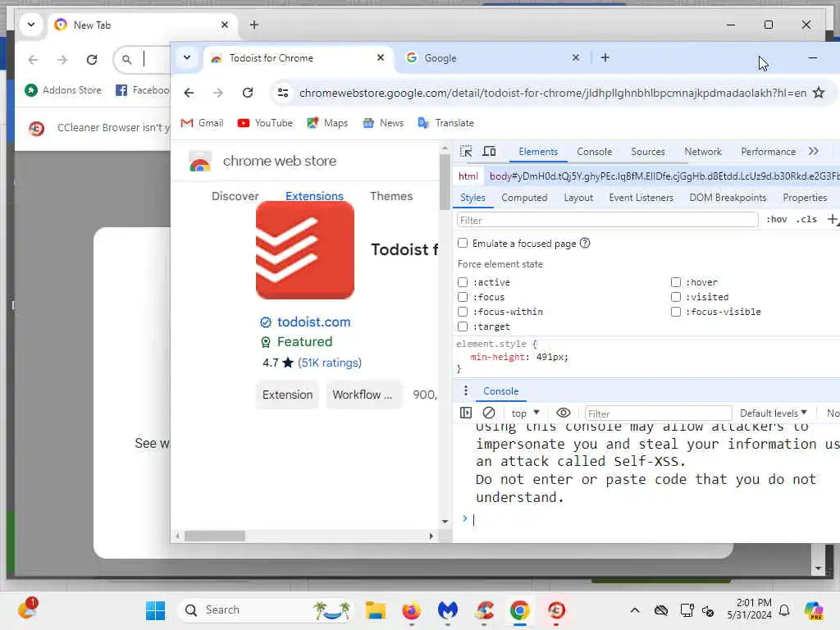Open the Console tab in DevTools
The width and height of the screenshot is (840, 630).
coord(594,152)
